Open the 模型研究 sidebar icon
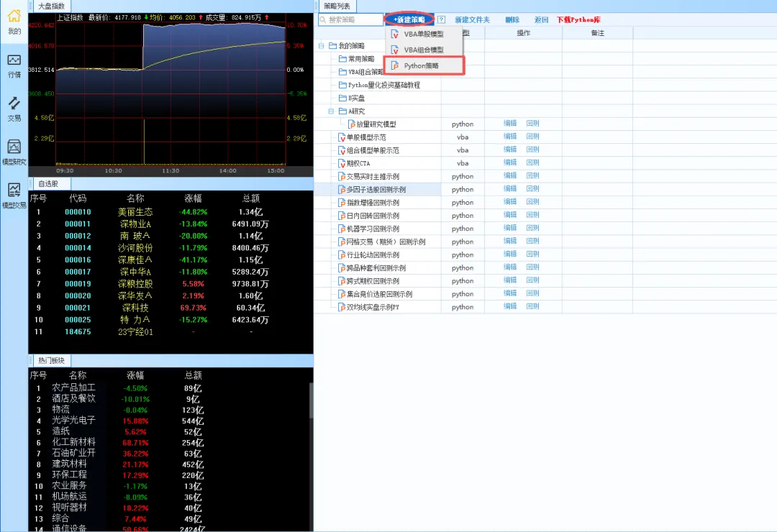The width and height of the screenshot is (777, 532). tap(14, 152)
